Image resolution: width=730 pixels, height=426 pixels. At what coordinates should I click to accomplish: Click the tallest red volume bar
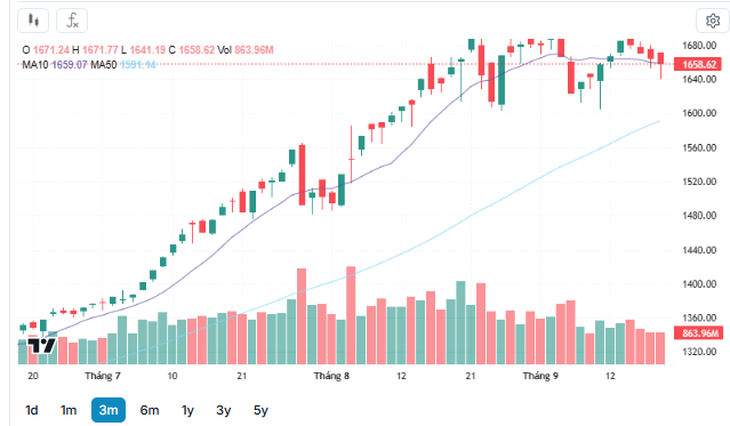[x=351, y=315]
